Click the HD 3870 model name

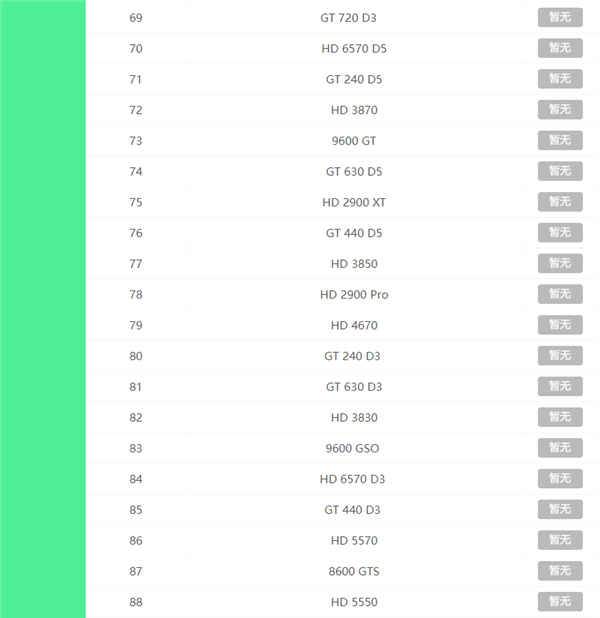[354, 110]
